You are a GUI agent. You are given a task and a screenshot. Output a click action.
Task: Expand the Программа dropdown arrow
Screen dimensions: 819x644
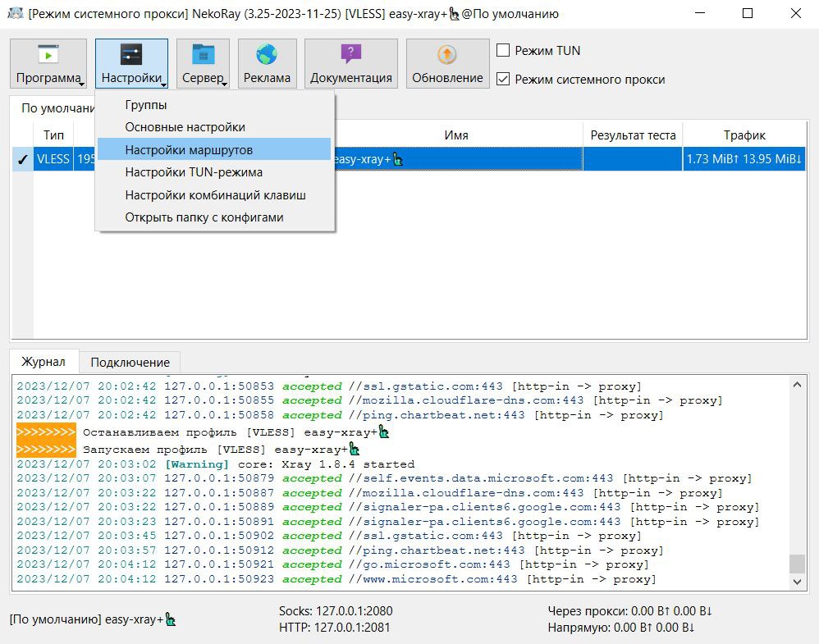click(x=82, y=83)
